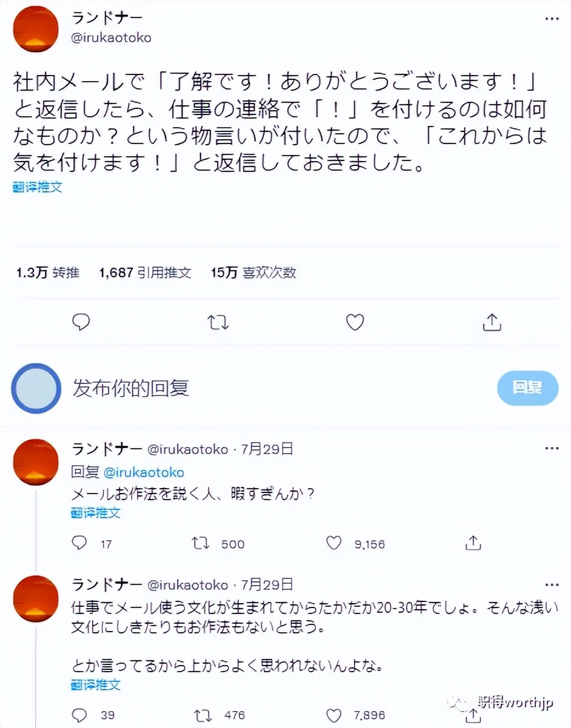Retweet the reply with 476 retweets
Screen dimensions: 571x728
(201, 715)
